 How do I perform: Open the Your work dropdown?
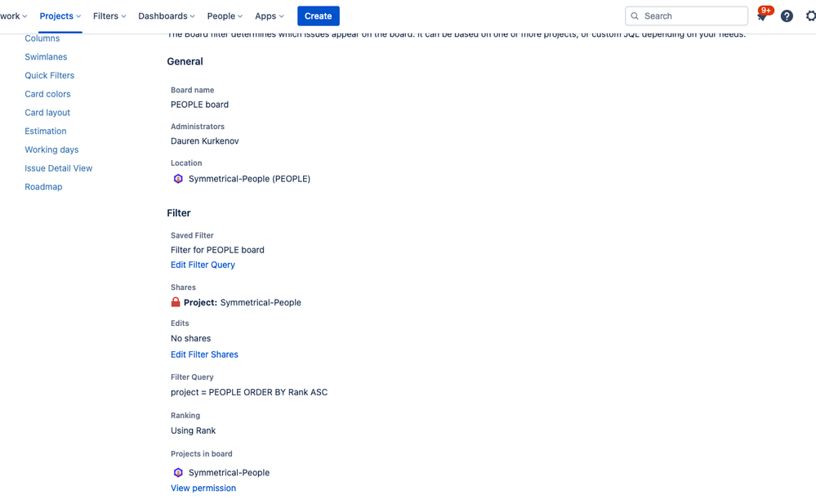(14, 16)
